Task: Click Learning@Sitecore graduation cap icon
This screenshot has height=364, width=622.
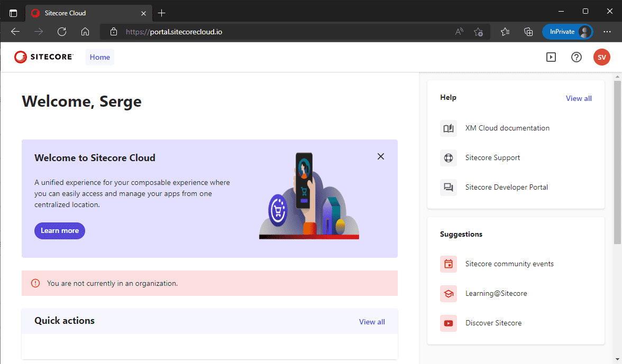Action: click(x=449, y=294)
